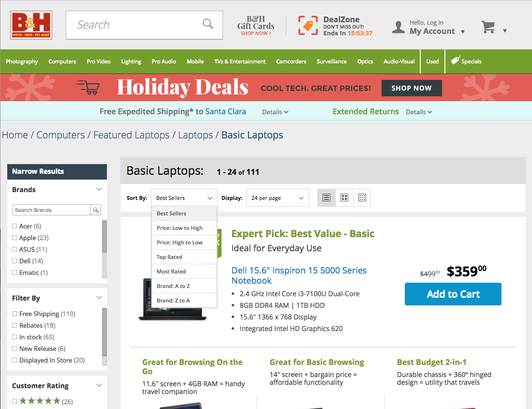Click the Add to Cart button
The height and width of the screenshot is (409, 532).
click(453, 294)
